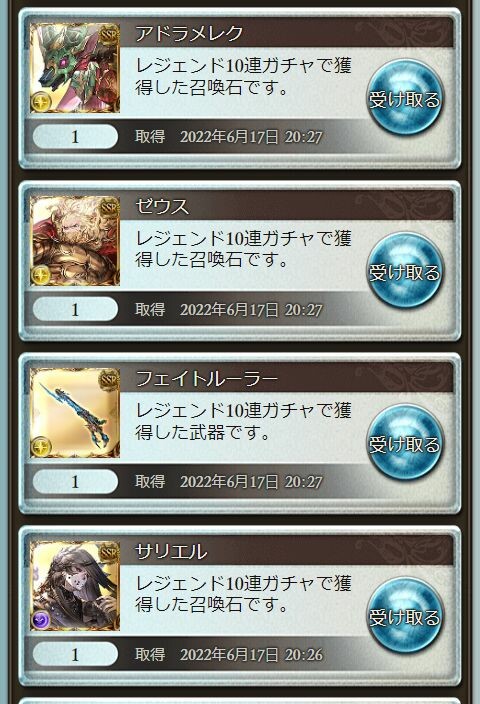Click the SSR badge on ゼウス
The height and width of the screenshot is (704, 480).
pyautogui.click(x=109, y=207)
